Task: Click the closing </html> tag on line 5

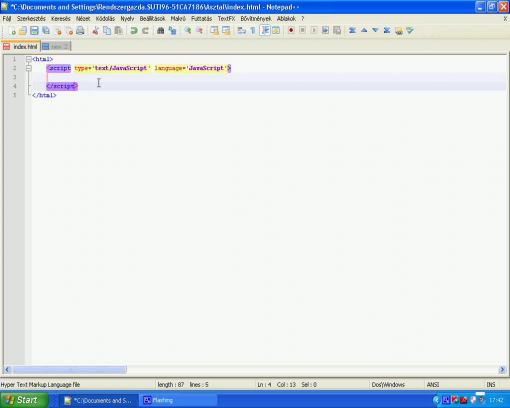Action: click(x=44, y=95)
